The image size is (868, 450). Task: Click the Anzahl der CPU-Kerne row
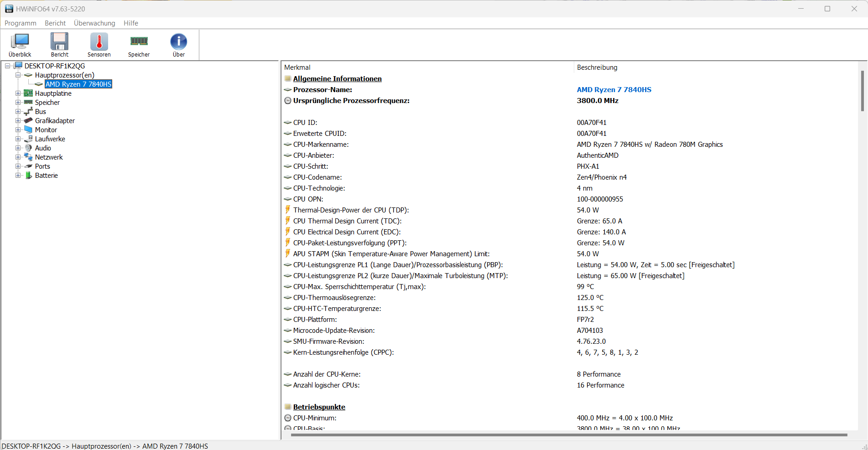pyautogui.click(x=569, y=374)
